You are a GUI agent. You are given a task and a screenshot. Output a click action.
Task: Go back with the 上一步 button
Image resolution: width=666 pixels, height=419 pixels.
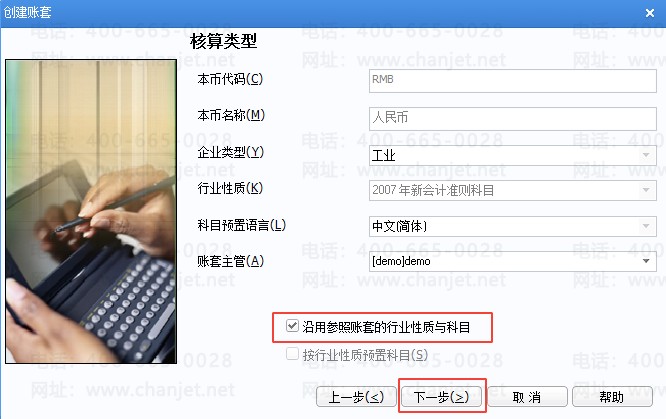[x=356, y=397]
